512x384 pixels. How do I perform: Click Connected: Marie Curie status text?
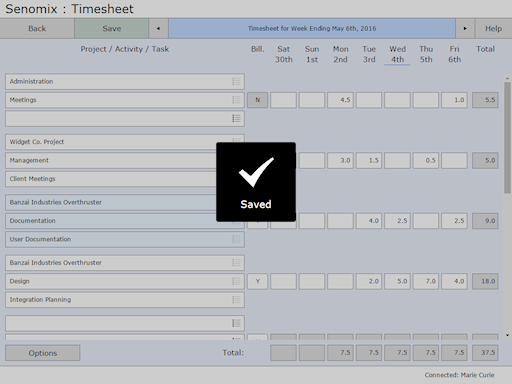coord(459,375)
